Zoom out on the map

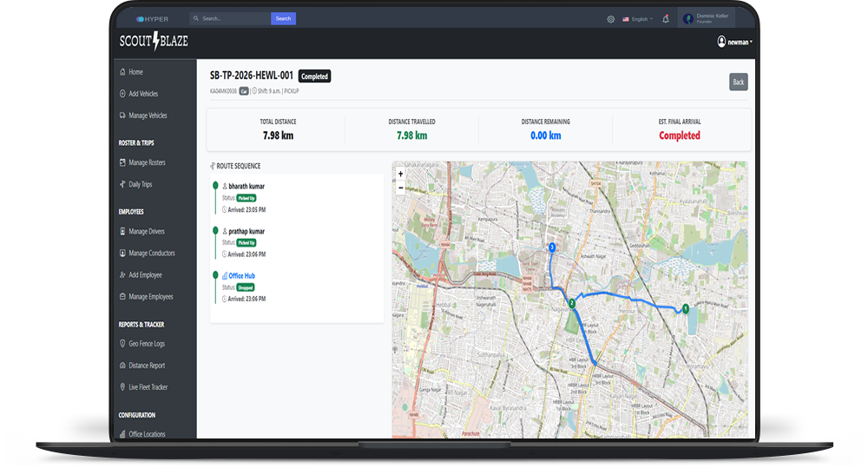point(400,188)
